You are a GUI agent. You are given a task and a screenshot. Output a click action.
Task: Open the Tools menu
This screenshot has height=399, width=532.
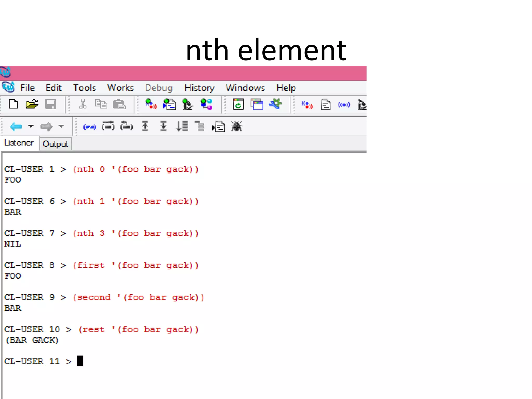point(84,88)
